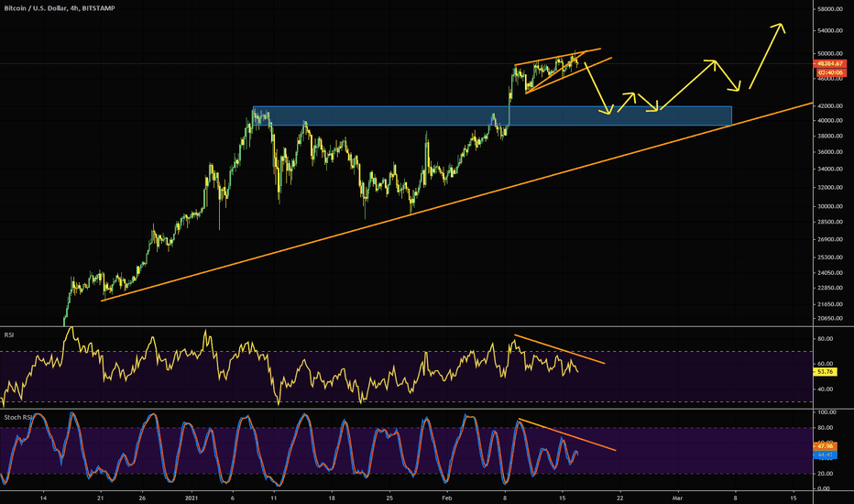Click the 26900.00 price axis label
The image size is (854, 504).
830,239
